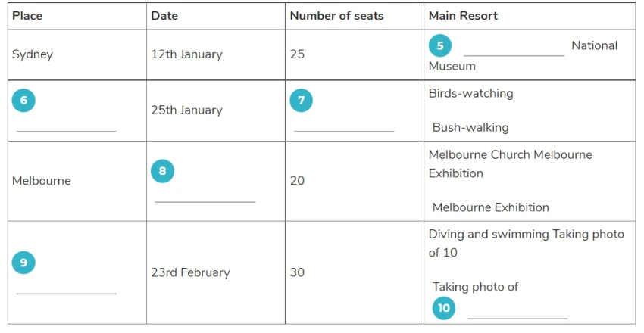Select the blank date field for question 8
The width and height of the screenshot is (644, 333).
click(205, 195)
